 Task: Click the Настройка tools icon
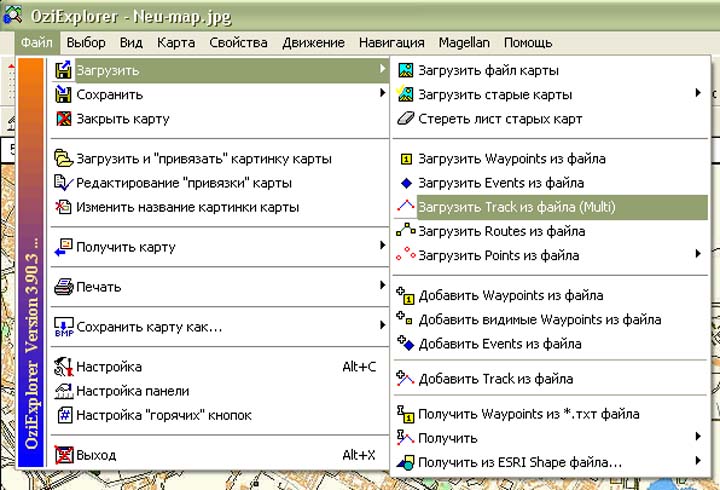[x=63, y=366]
